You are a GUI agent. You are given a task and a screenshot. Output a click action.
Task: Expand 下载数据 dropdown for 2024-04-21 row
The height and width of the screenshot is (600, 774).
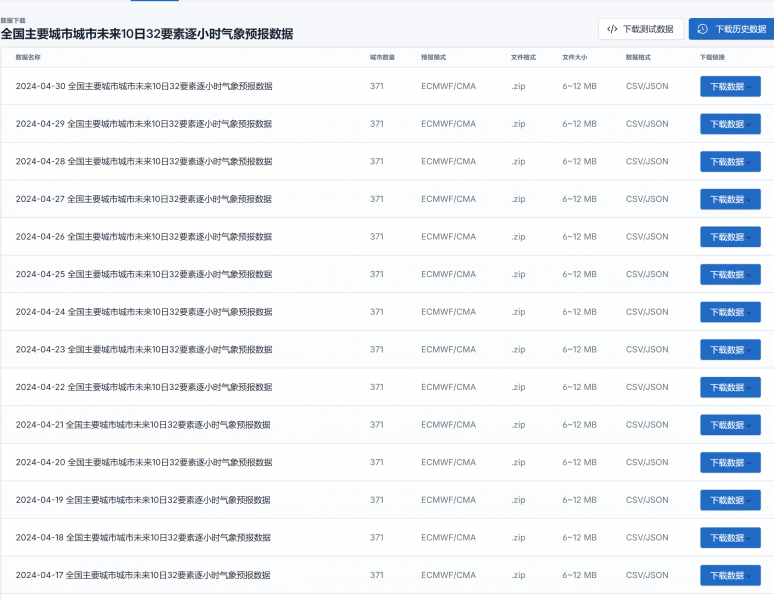(x=730, y=425)
